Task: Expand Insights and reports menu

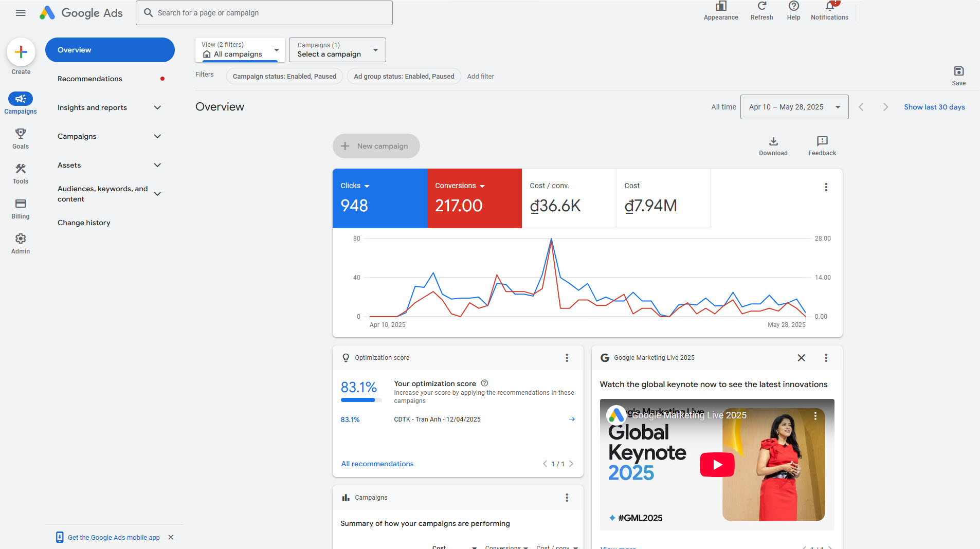Action: point(157,107)
